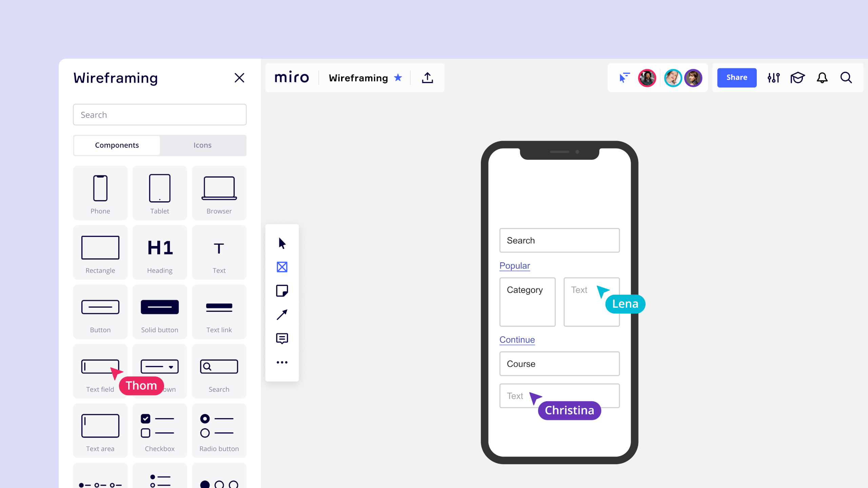This screenshot has width=868, height=488.
Task: Click the Components tab in wireframe panel
Action: pyautogui.click(x=117, y=145)
